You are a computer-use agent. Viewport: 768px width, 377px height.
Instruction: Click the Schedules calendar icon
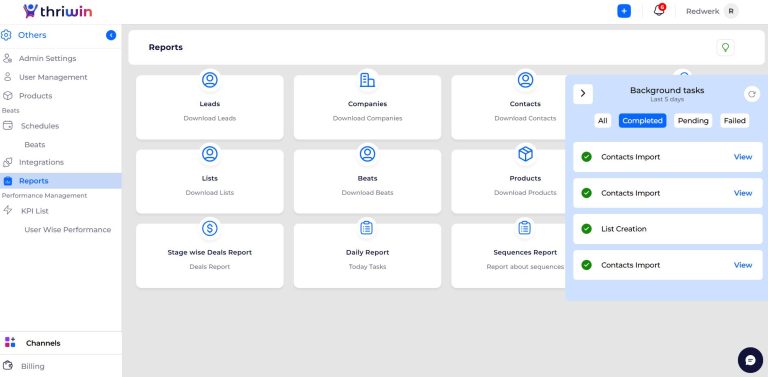tap(8, 126)
